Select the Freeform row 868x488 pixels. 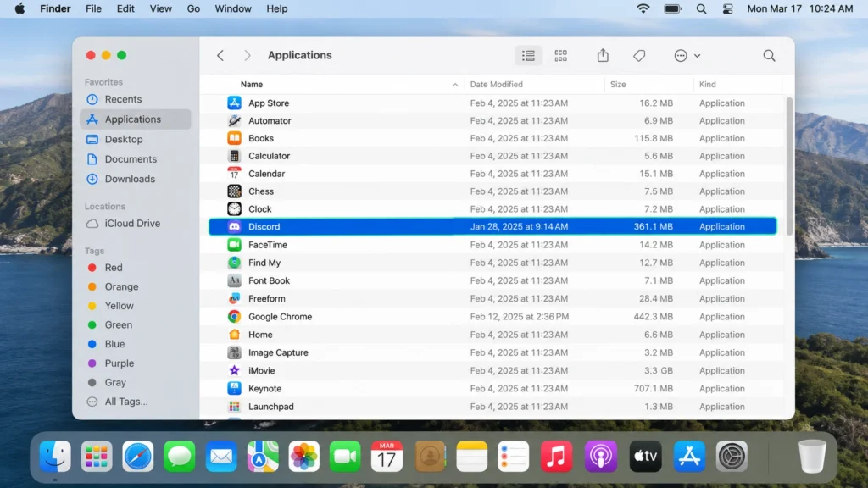492,299
